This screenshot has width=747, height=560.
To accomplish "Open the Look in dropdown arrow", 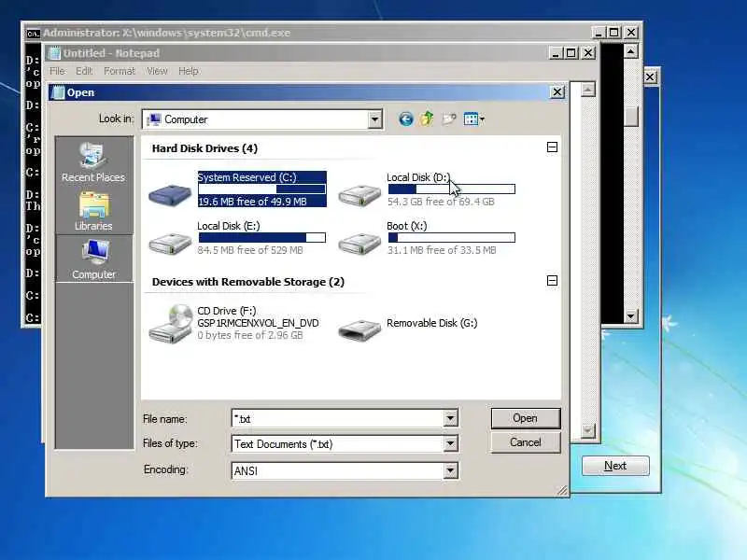I will [375, 119].
